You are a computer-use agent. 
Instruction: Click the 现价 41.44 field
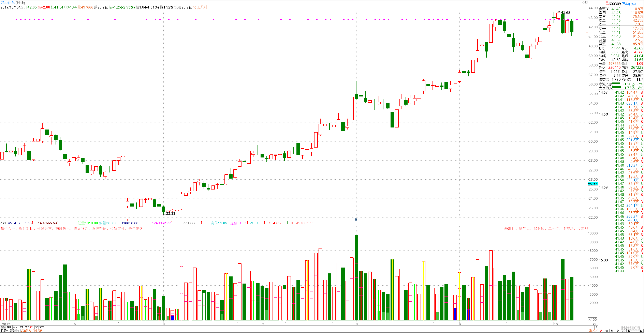tap(610, 48)
